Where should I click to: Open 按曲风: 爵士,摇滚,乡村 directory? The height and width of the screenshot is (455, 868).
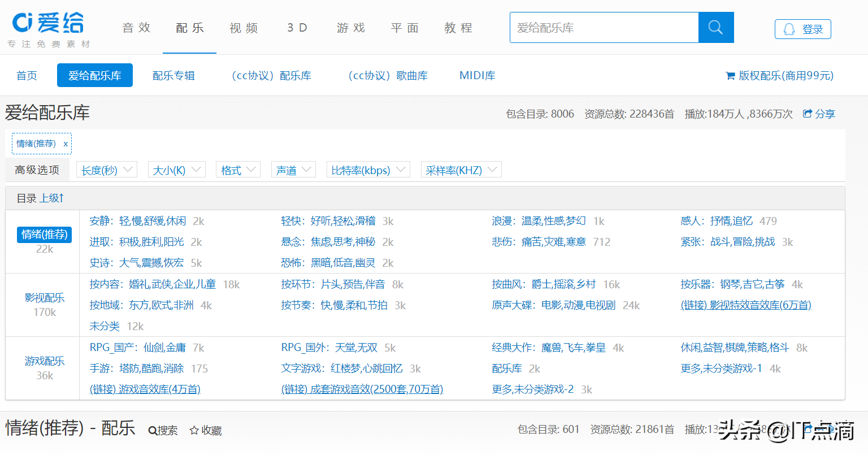(544, 284)
